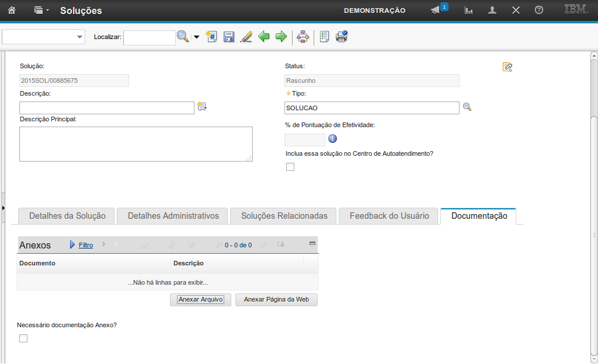Click the Tipo lookup magnifier icon
Screen dimensions: 598x364
coord(467,107)
